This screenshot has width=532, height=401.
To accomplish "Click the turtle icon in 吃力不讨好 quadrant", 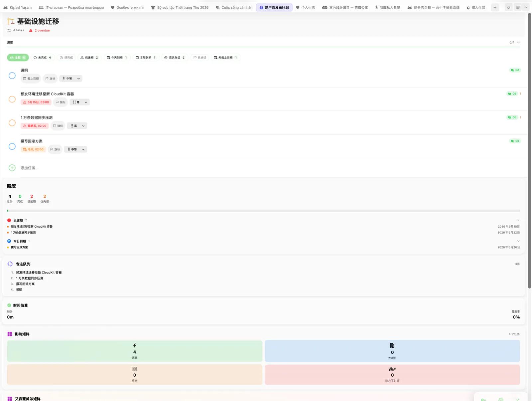I will pyautogui.click(x=392, y=369).
